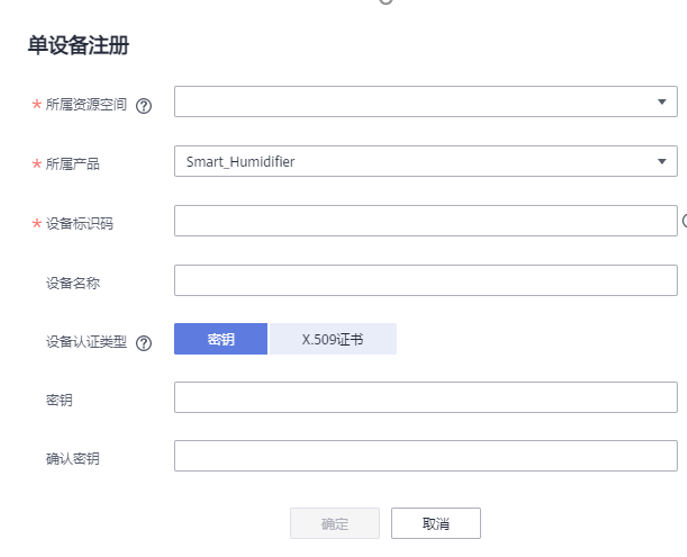Click the 所属资源空间 field label
The width and height of the screenshot is (687, 557).
coord(86,105)
